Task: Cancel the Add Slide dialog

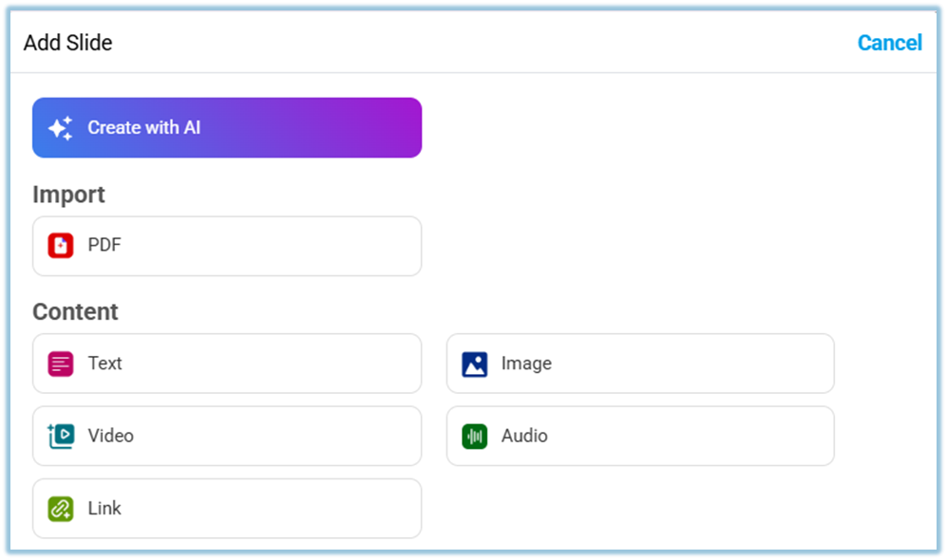Action: click(x=889, y=43)
